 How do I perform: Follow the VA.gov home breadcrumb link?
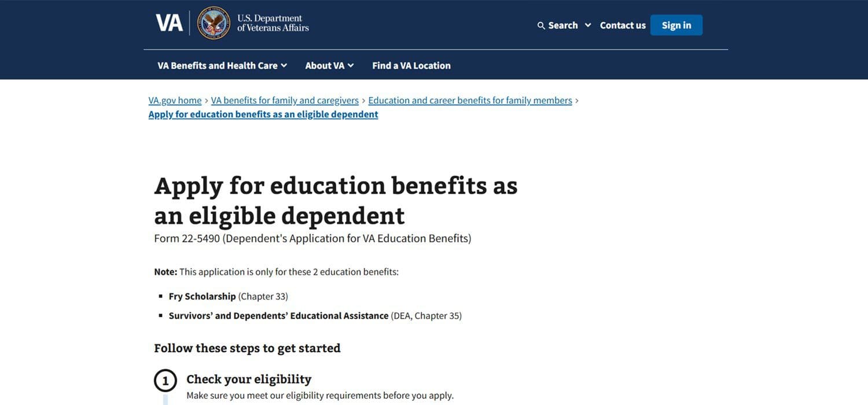[x=175, y=100]
